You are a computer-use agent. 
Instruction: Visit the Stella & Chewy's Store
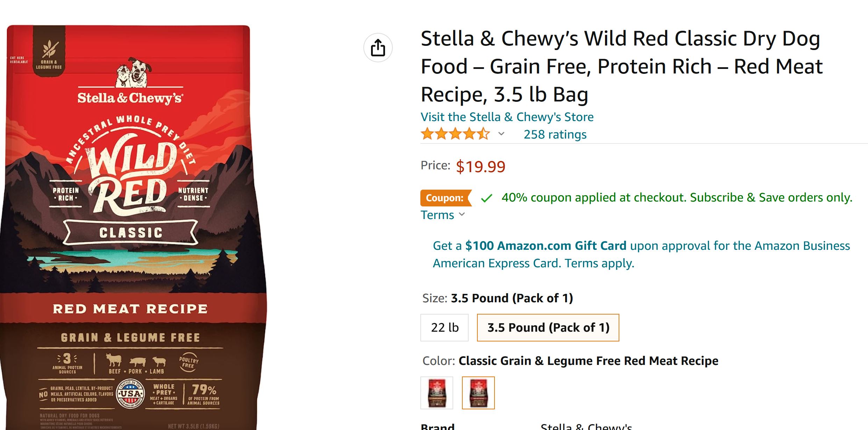pyautogui.click(x=507, y=117)
